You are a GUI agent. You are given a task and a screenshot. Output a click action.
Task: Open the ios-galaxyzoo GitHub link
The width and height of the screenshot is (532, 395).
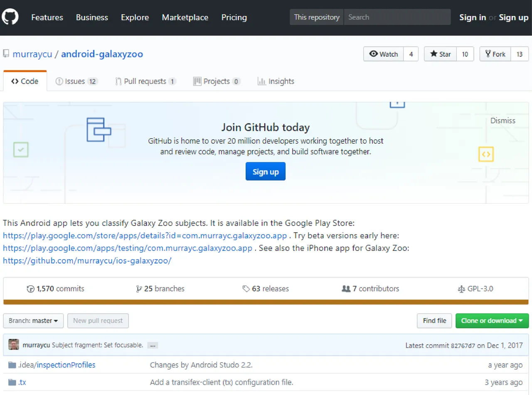(87, 261)
